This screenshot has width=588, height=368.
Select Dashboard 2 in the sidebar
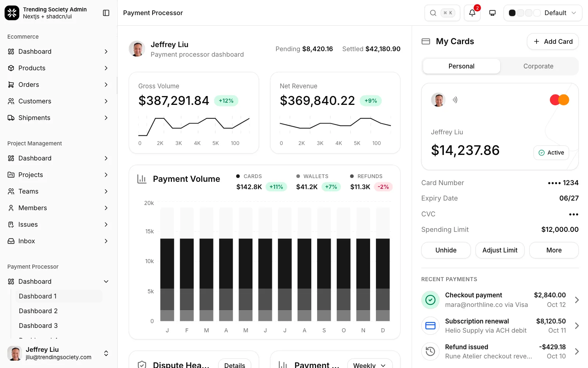click(58, 311)
